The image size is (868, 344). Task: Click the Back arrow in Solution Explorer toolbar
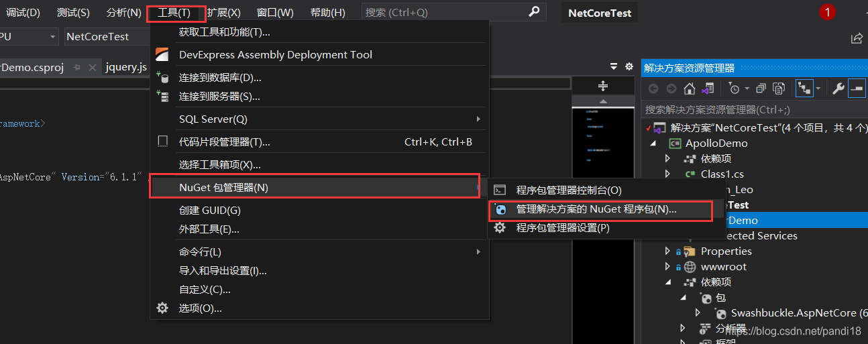[x=653, y=89]
